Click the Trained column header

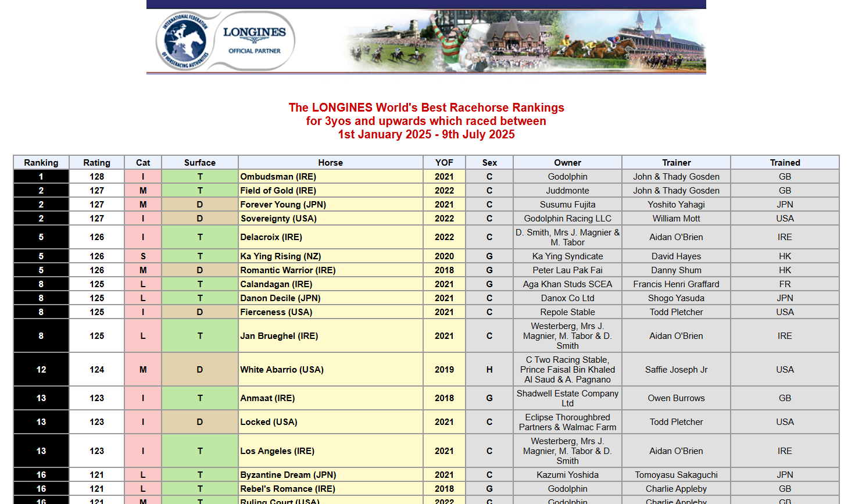(x=785, y=163)
